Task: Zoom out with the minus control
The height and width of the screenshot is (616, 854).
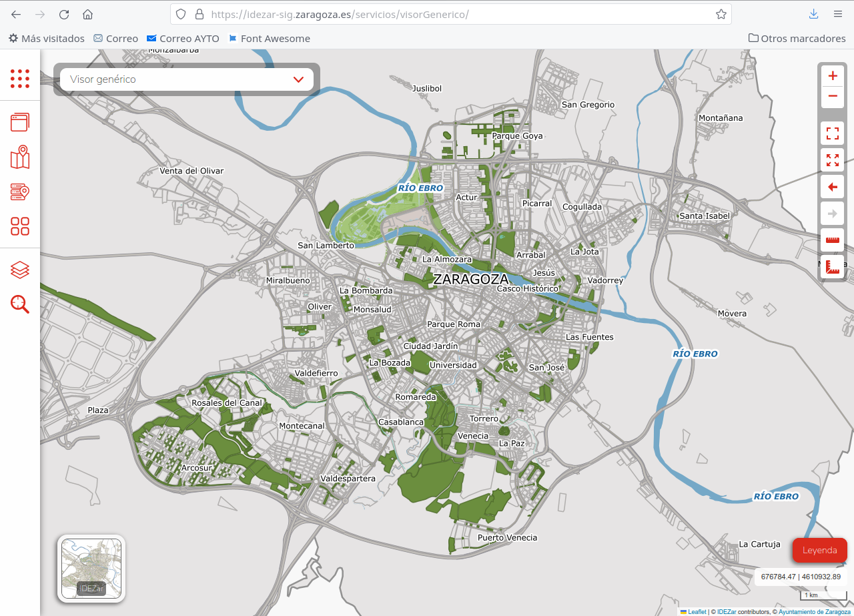Action: tap(832, 96)
